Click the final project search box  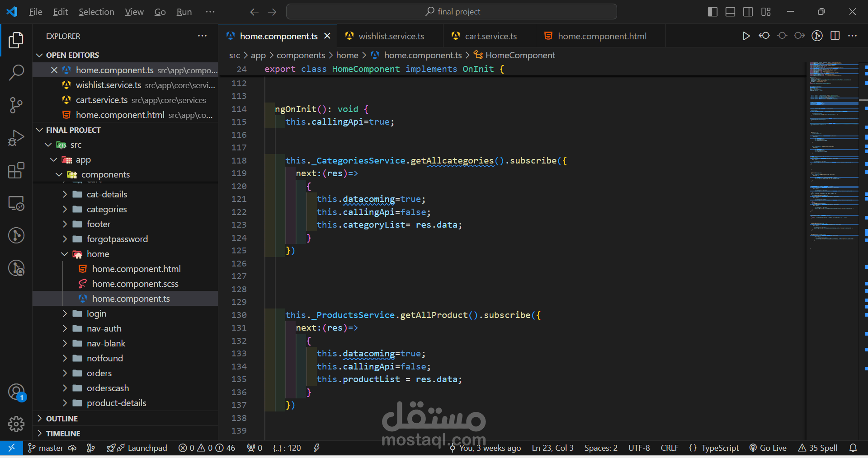pyautogui.click(x=452, y=12)
